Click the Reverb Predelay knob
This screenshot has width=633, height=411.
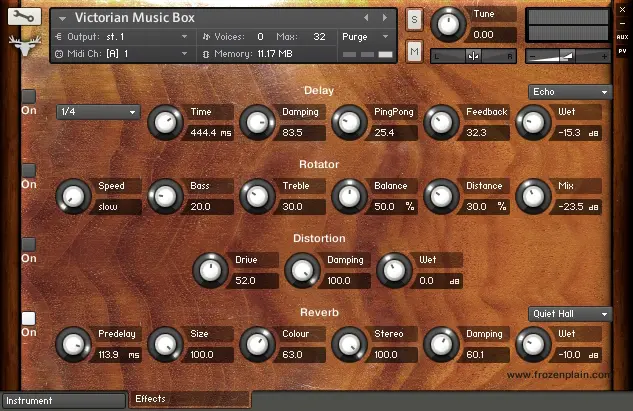click(73, 345)
